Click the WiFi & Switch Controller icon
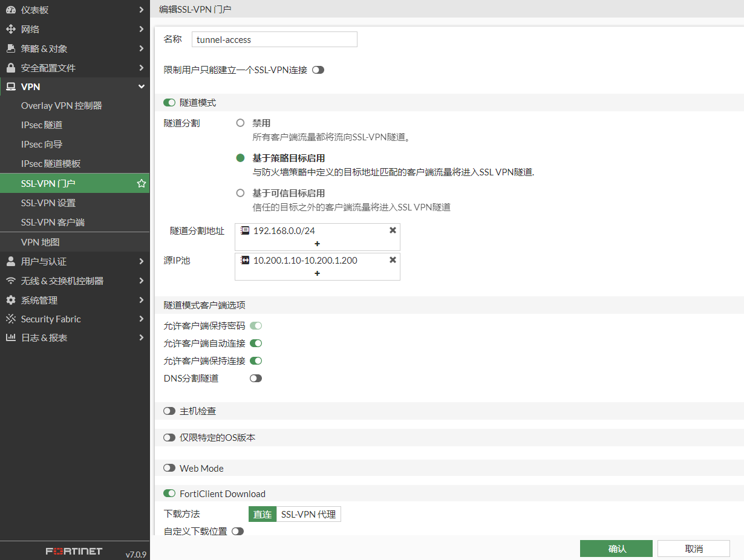The height and width of the screenshot is (560, 744). coord(10,281)
